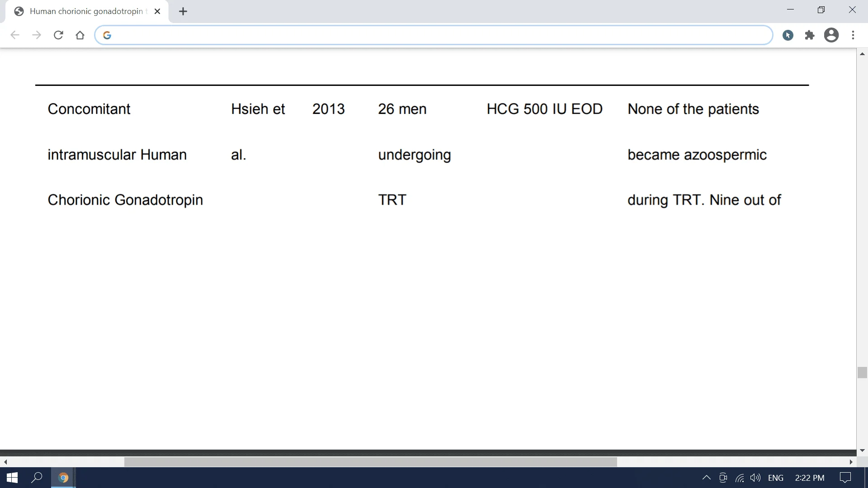Viewport: 868px width, 488px height.
Task: Click the network connectivity icon in system tray
Action: point(742,478)
